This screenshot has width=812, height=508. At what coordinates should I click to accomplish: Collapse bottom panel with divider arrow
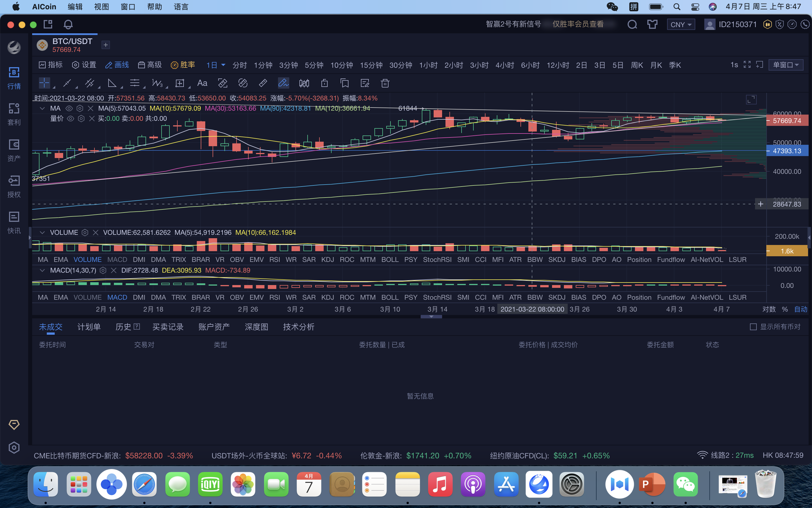coord(431,316)
